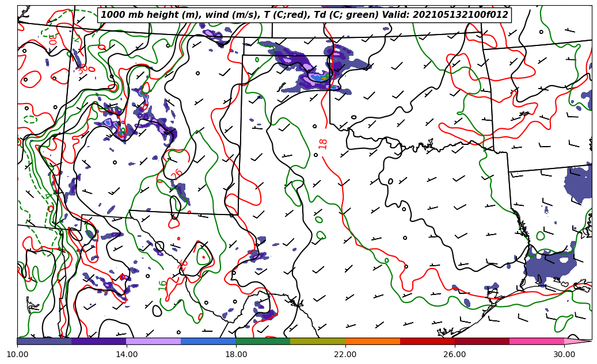Viewport: 597px width, 364px height.
Task: Select the olive 20–22 colorbar segment
Action: click(x=317, y=341)
